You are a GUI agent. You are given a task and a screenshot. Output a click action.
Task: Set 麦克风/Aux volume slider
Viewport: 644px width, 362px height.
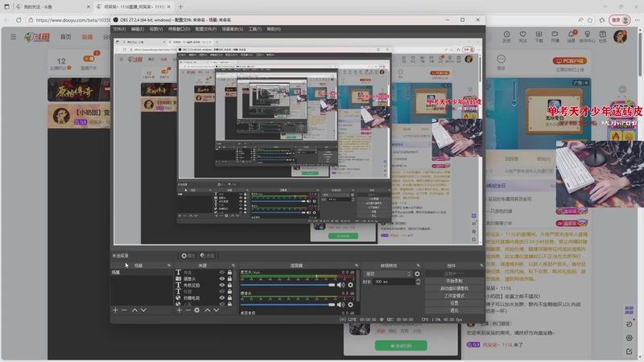click(287, 285)
